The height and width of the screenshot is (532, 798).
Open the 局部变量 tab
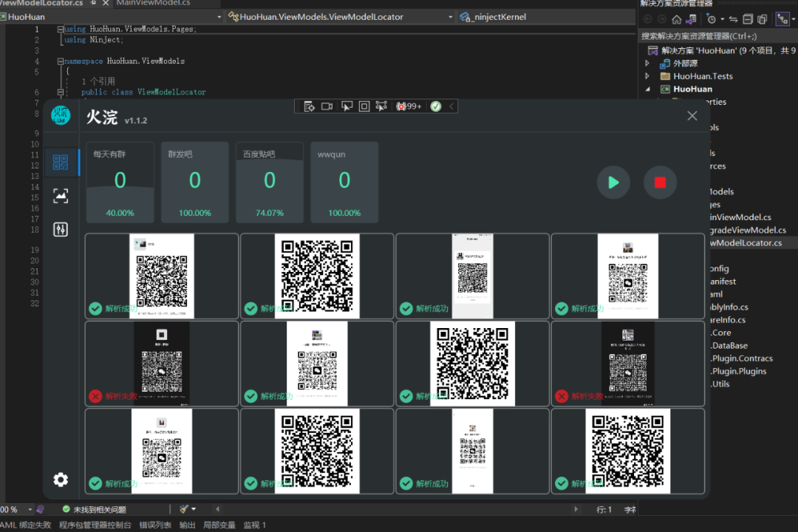click(219, 525)
